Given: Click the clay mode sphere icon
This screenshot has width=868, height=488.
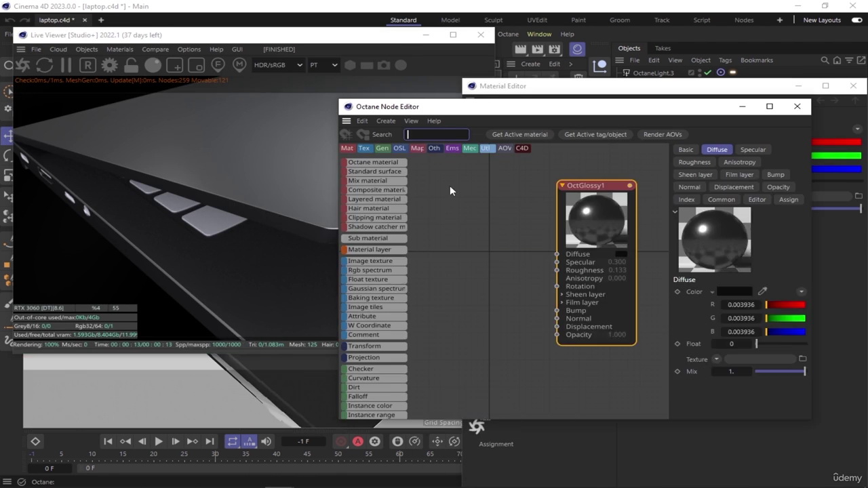Looking at the screenshot, I should pyautogui.click(x=153, y=65).
